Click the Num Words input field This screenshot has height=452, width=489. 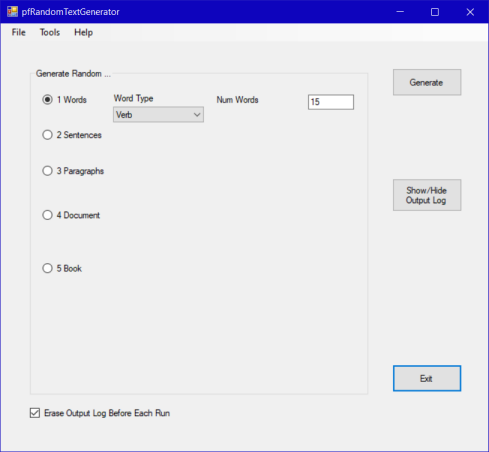(331, 102)
